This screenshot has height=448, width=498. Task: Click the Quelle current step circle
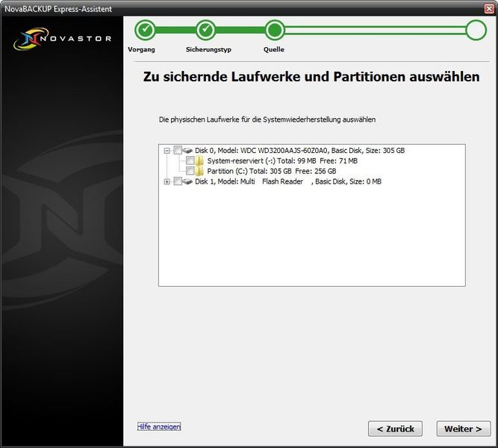click(x=275, y=30)
